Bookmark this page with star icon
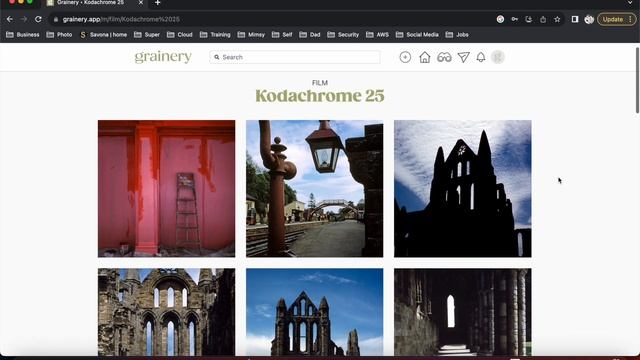Image resolution: width=640 pixels, height=360 pixels. (557, 19)
